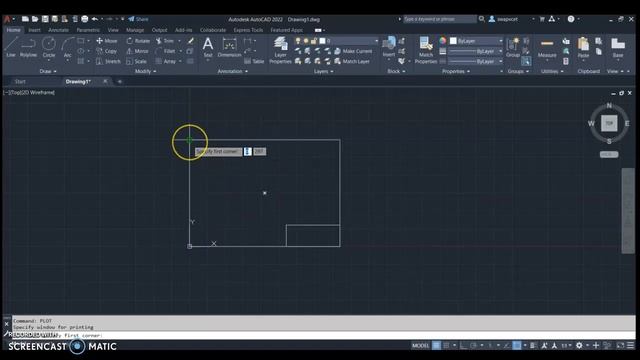Insert a Table

(254, 61)
